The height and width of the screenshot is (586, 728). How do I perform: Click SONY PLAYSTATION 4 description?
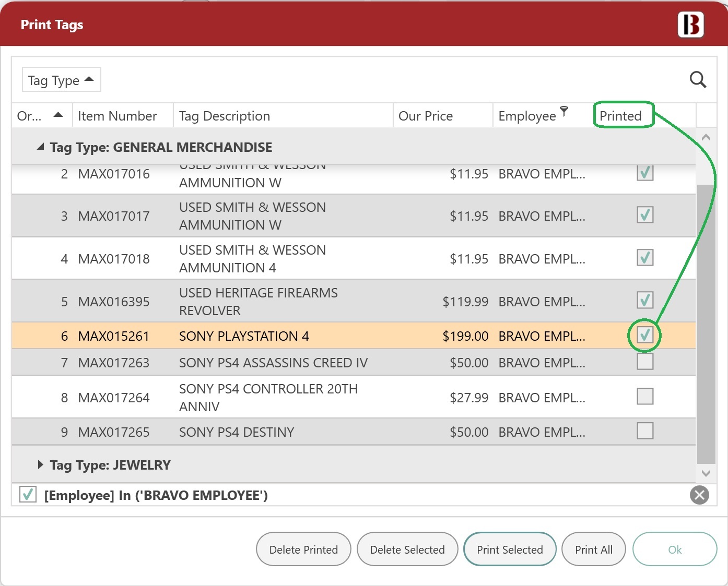[244, 336]
